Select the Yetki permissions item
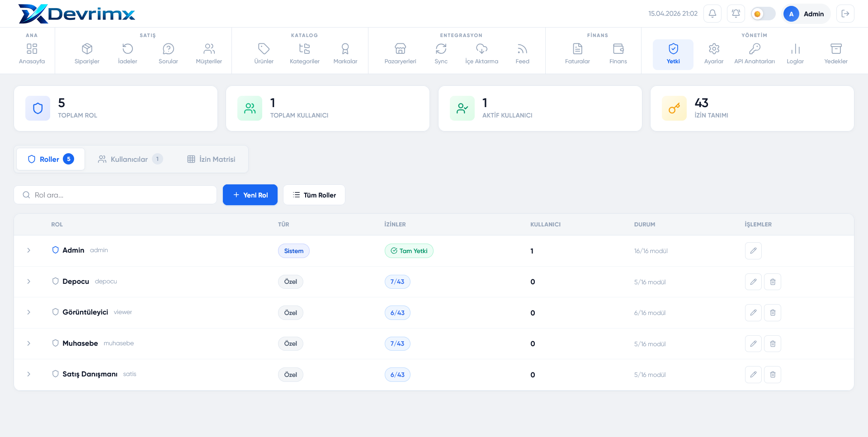This screenshot has width=868, height=437. pyautogui.click(x=673, y=54)
